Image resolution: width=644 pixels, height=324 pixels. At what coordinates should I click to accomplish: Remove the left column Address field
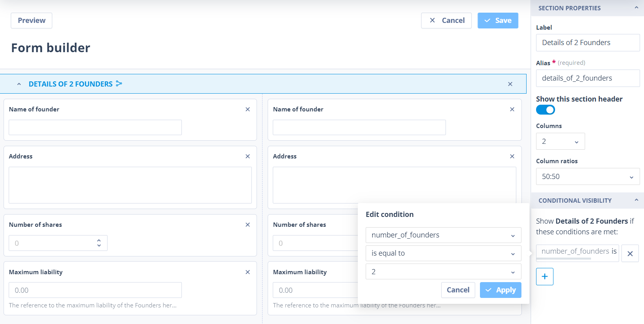(x=247, y=156)
